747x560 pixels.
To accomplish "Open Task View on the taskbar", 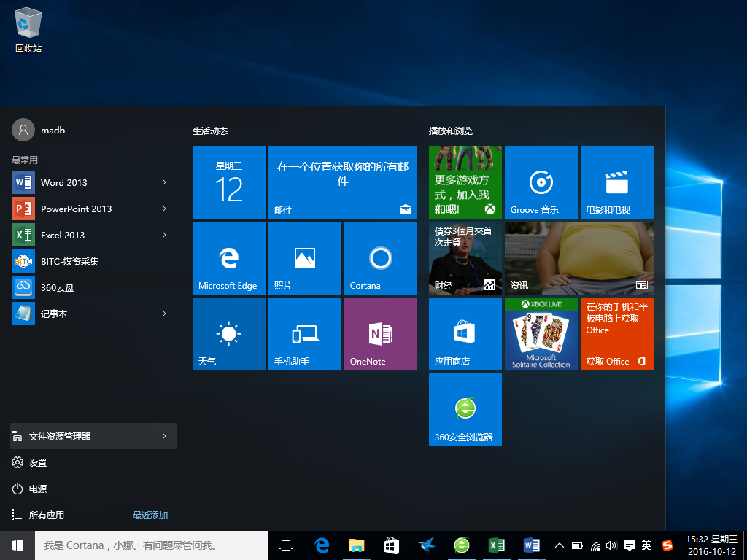I will pos(286,545).
